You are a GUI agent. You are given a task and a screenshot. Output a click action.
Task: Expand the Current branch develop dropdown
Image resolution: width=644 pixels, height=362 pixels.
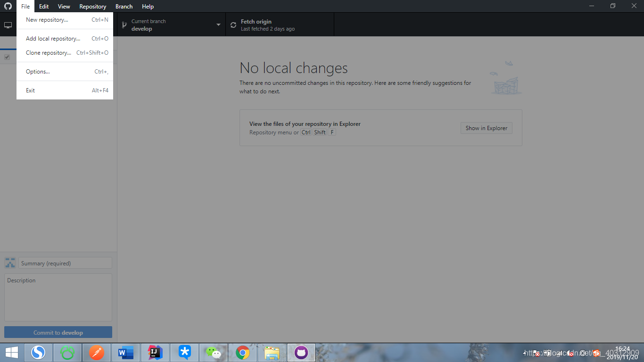tap(171, 25)
